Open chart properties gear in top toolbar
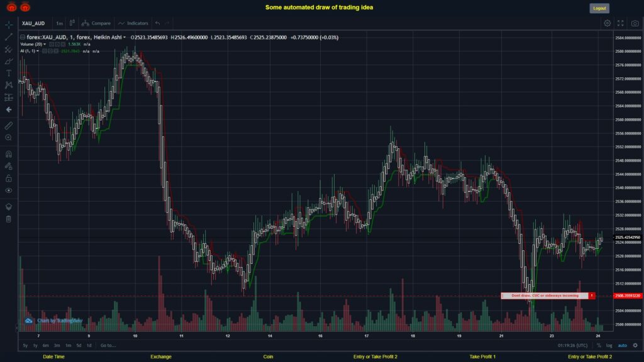644x362 pixels. pyautogui.click(x=607, y=23)
